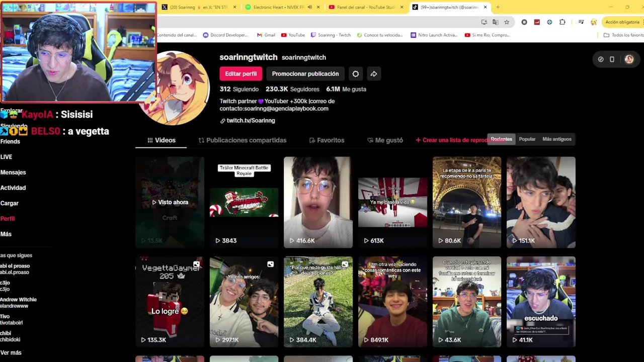Open Mensajes in the sidebar

click(x=13, y=172)
